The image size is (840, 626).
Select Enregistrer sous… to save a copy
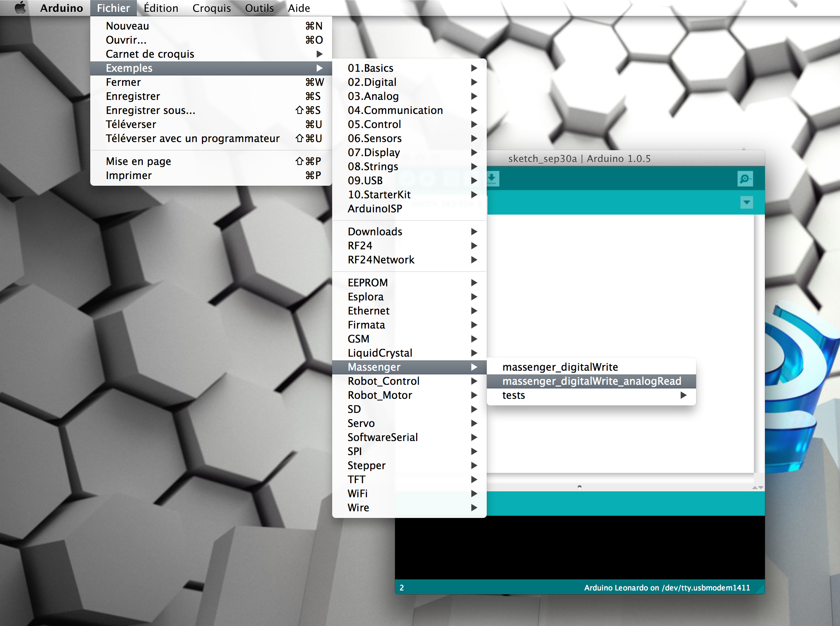[x=151, y=110]
